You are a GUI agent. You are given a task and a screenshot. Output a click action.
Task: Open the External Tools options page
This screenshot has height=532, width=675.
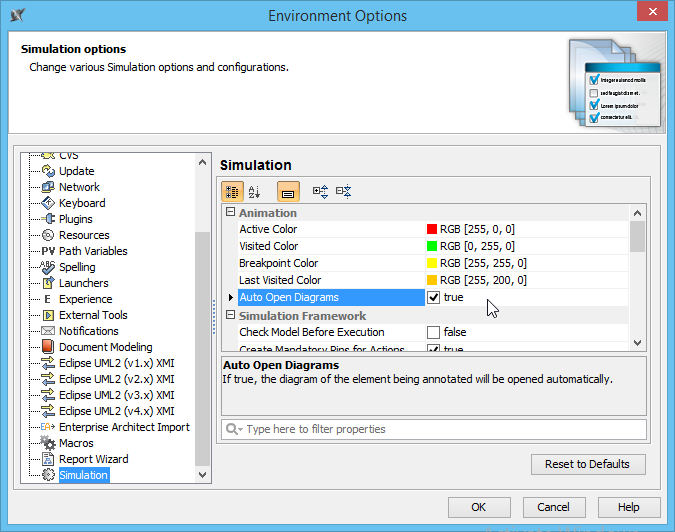[x=93, y=315]
